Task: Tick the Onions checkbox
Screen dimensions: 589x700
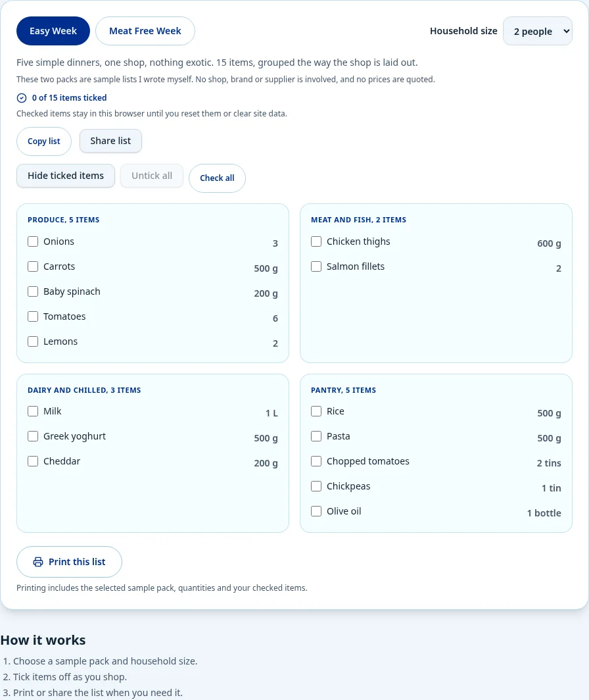Action: pos(33,241)
